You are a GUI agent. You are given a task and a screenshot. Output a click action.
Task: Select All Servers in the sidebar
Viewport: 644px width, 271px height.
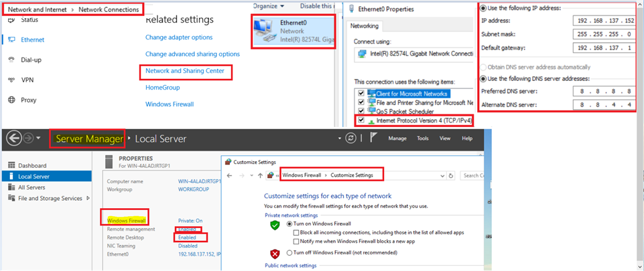(31, 187)
